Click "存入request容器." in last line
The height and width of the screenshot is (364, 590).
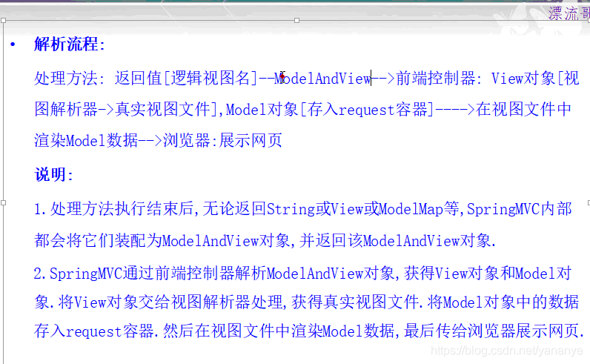tap(96, 331)
